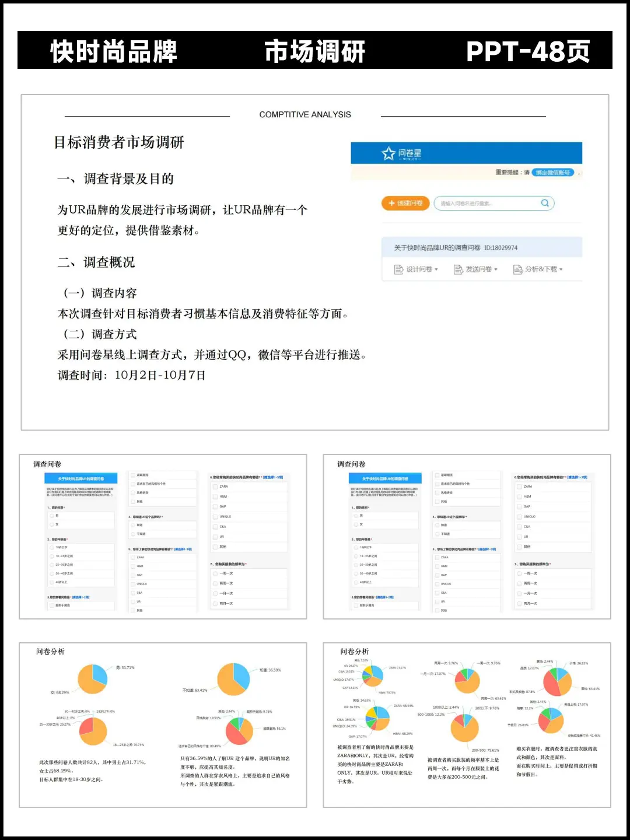Click the 绑定微信账号 blue button
Viewport: 630px width, 840px height.
tap(553, 173)
